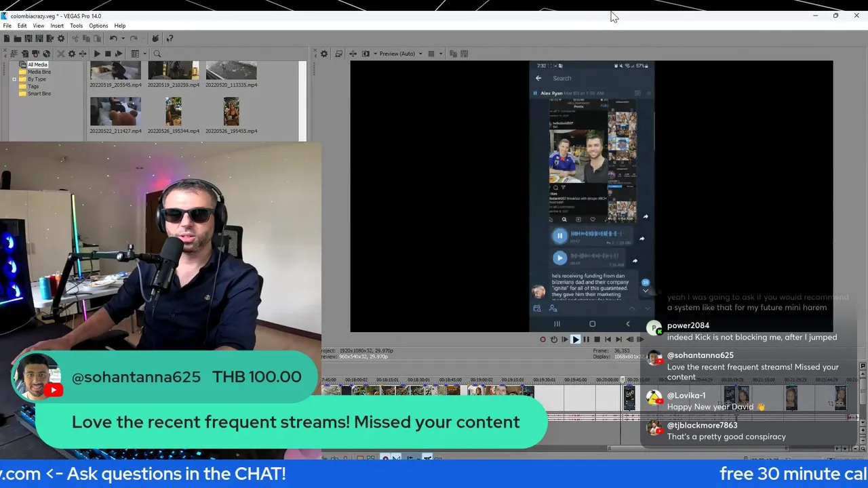This screenshot has height=488, width=868.
Task: Click the highlighted Play button under preview
Action: 575,340
